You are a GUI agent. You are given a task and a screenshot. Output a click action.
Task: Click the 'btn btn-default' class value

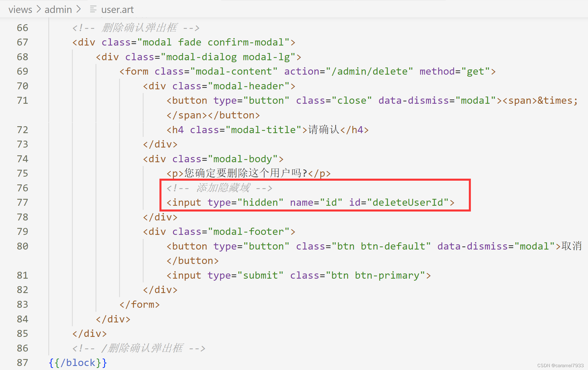(381, 246)
